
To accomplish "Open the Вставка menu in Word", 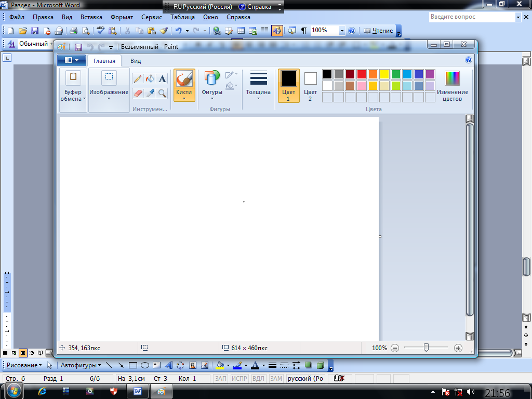I will click(91, 17).
